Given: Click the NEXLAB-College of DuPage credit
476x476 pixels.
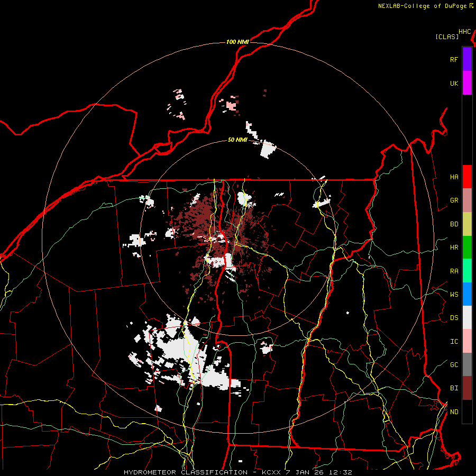Looking at the screenshot, I should tap(422, 6).
